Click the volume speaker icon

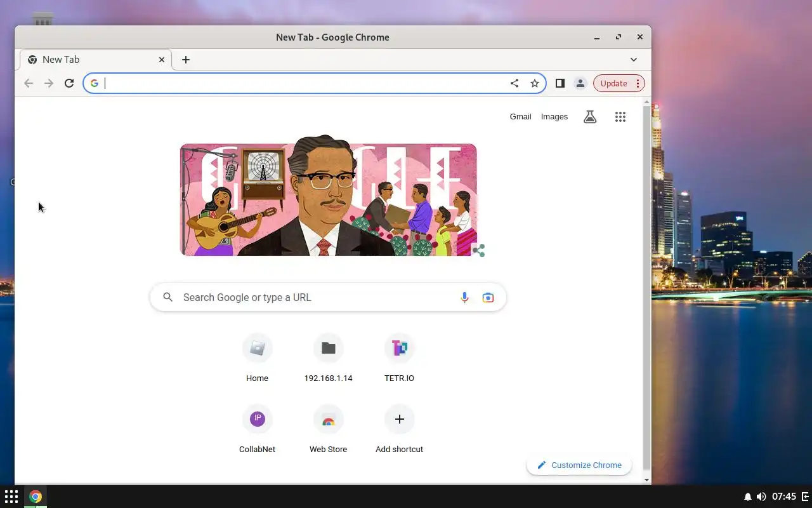pos(761,497)
